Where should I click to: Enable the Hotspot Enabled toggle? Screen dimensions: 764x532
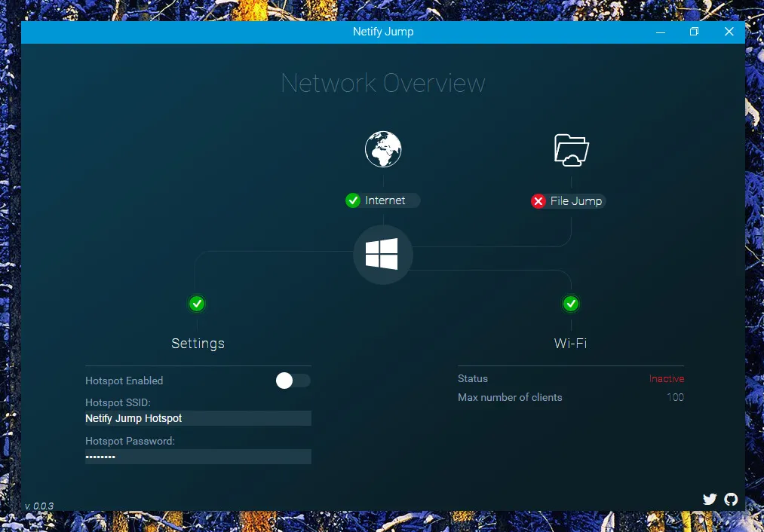(293, 381)
